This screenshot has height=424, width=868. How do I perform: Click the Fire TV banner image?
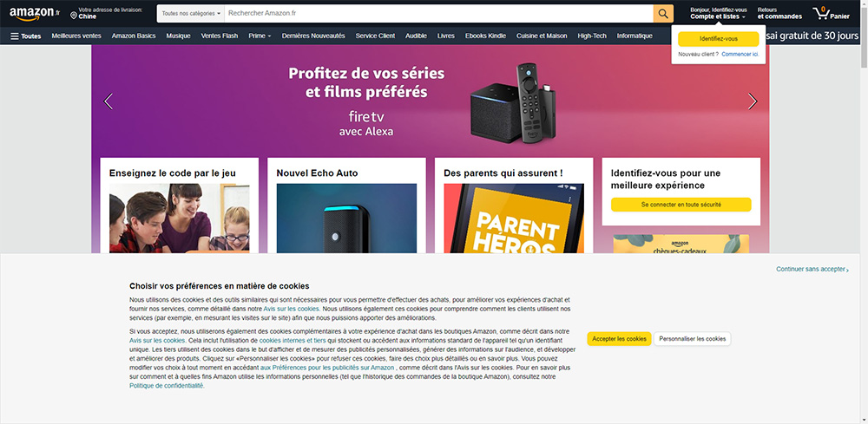coord(512,103)
